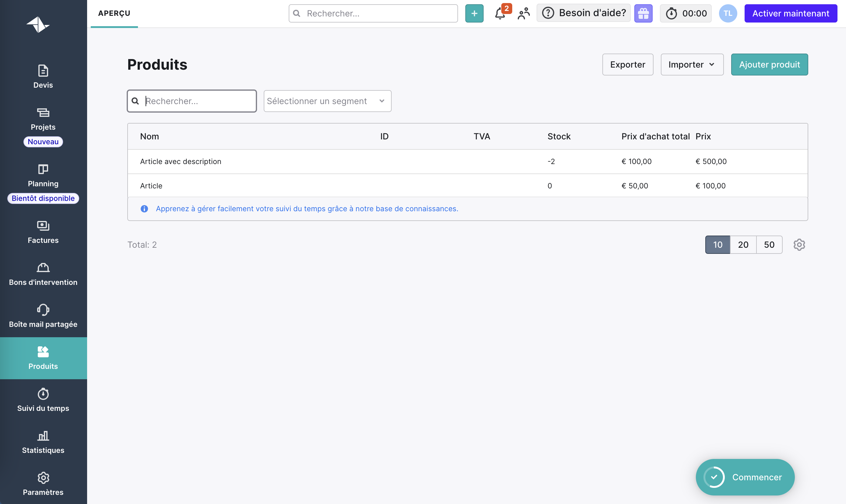This screenshot has width=846, height=504.
Task: Open the Boîte mail partagée
Action: (43, 316)
